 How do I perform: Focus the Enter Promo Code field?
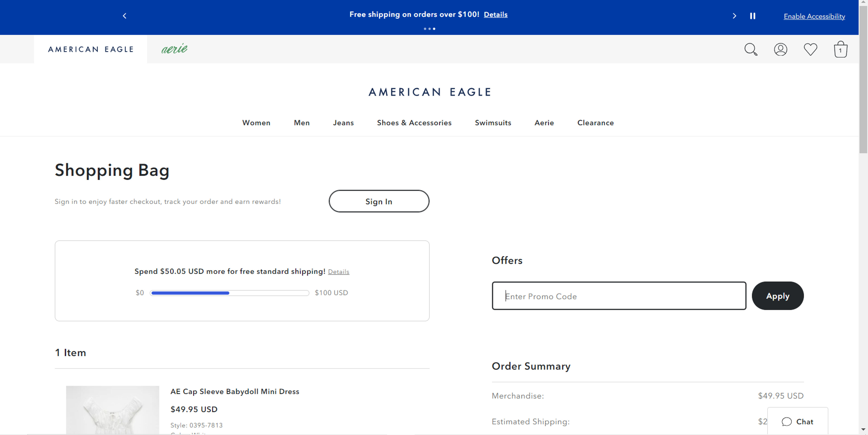tap(619, 296)
